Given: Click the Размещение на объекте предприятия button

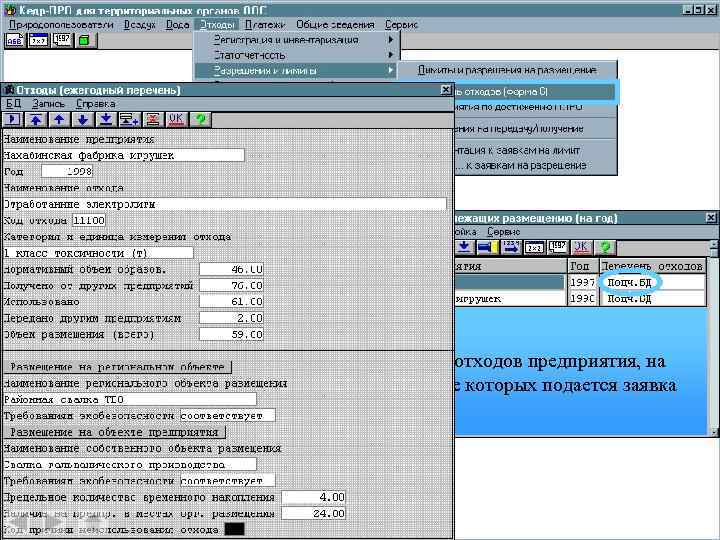Looking at the screenshot, I should (x=114, y=432).
